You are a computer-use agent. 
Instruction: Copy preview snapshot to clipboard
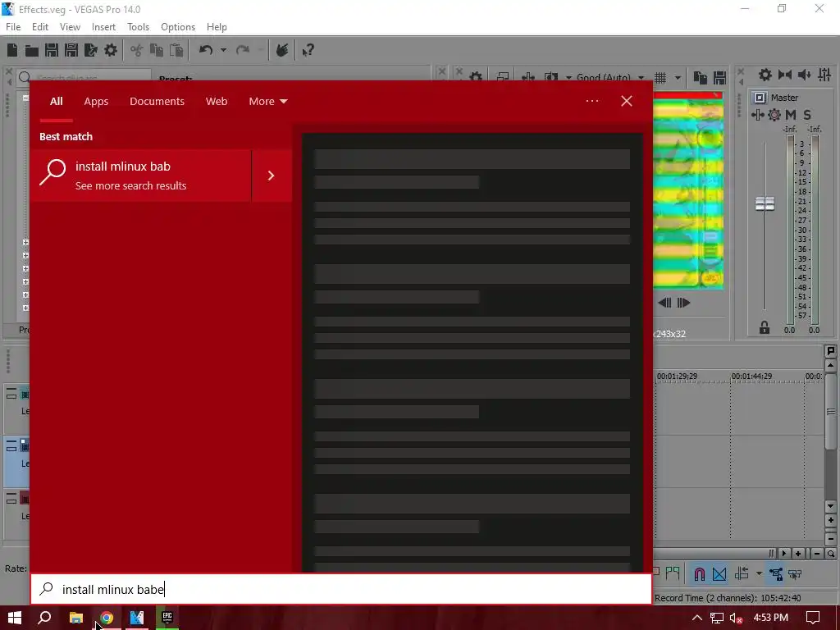701,78
